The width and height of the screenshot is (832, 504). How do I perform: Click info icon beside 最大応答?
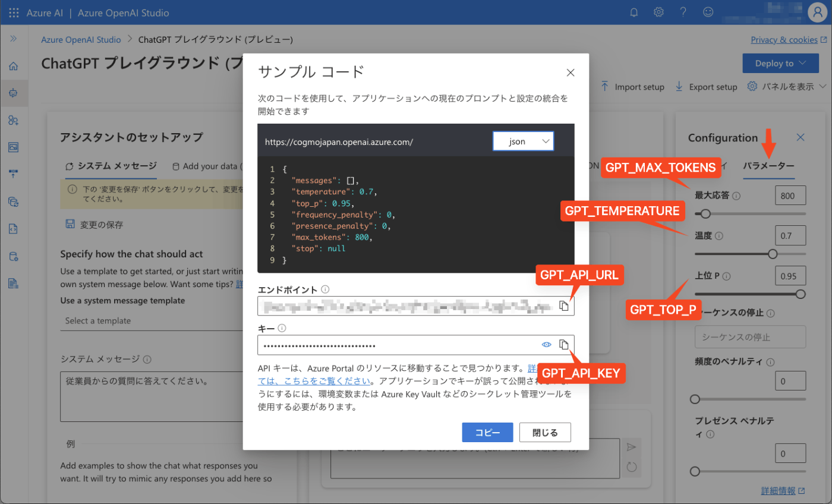click(x=737, y=196)
